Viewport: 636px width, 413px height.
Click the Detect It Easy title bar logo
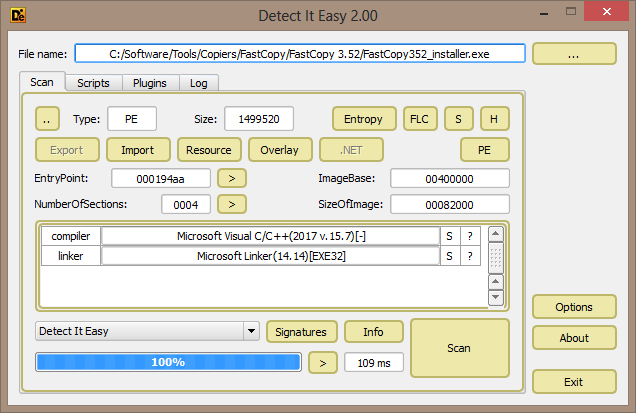(18, 15)
